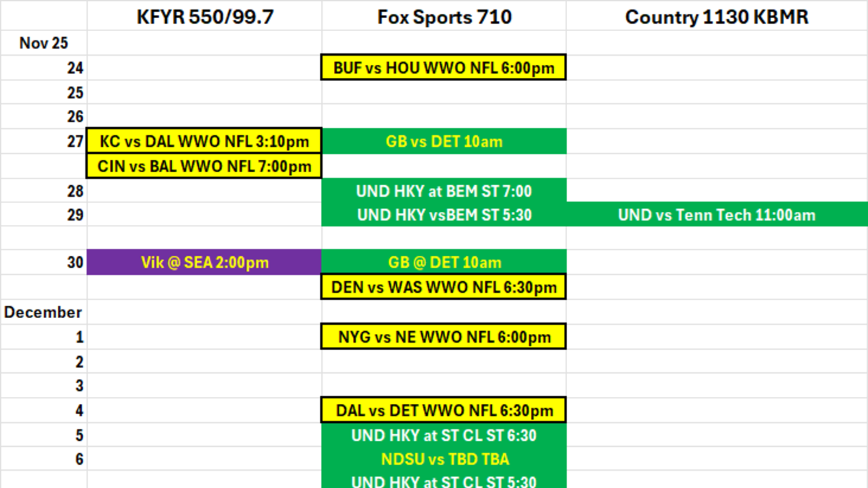Click the purple Vik @ SEA 2:00pm cell
The width and height of the screenshot is (868, 488).
pyautogui.click(x=204, y=262)
